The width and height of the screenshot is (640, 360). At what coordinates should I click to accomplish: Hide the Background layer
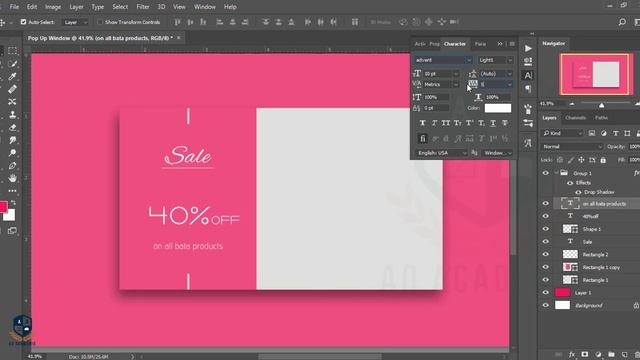(545, 305)
